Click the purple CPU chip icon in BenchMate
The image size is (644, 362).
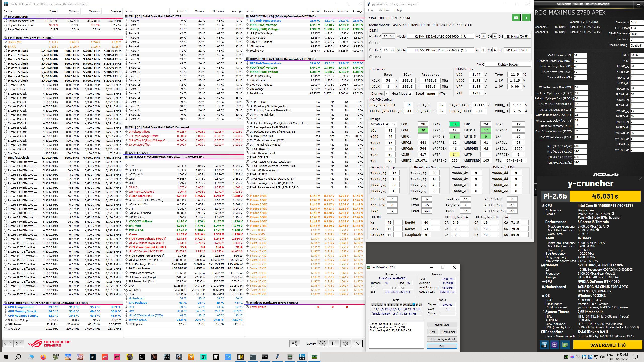554,345
